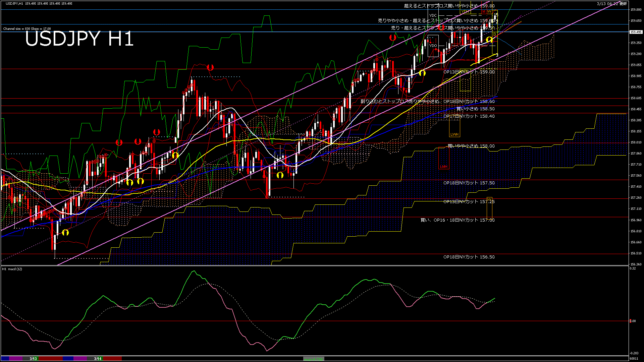Toggle the M monthly level marker

484,11
